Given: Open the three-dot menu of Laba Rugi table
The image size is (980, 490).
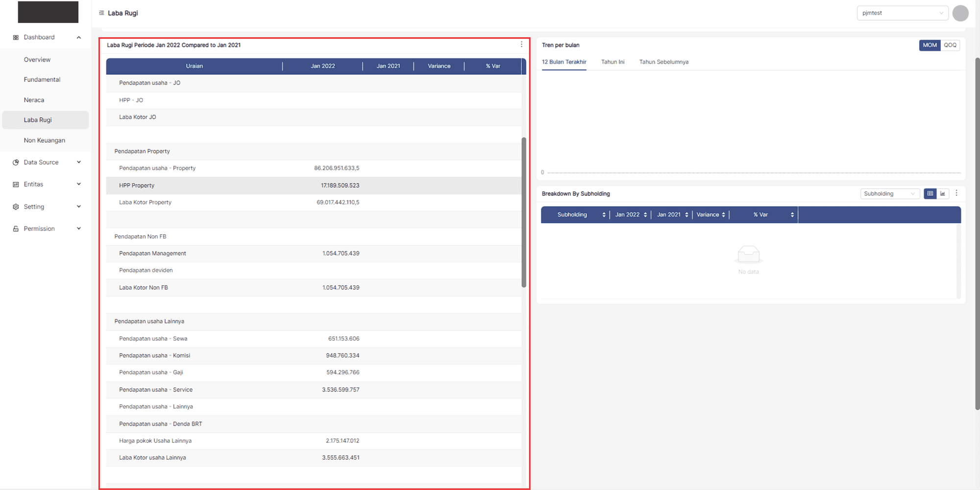Looking at the screenshot, I should coord(521,45).
